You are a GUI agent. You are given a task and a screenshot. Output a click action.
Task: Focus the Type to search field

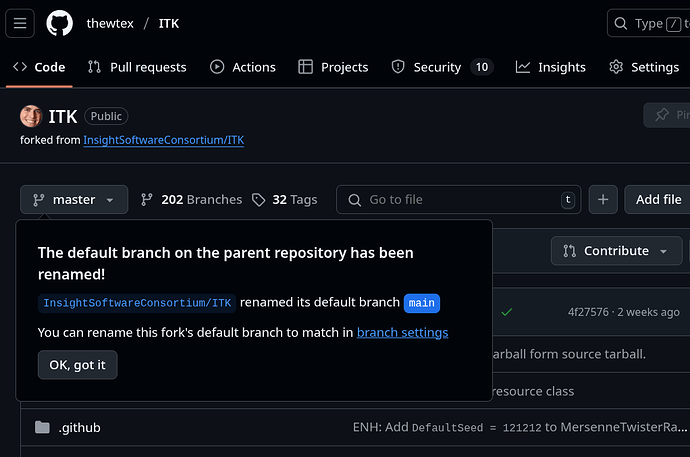(x=649, y=23)
